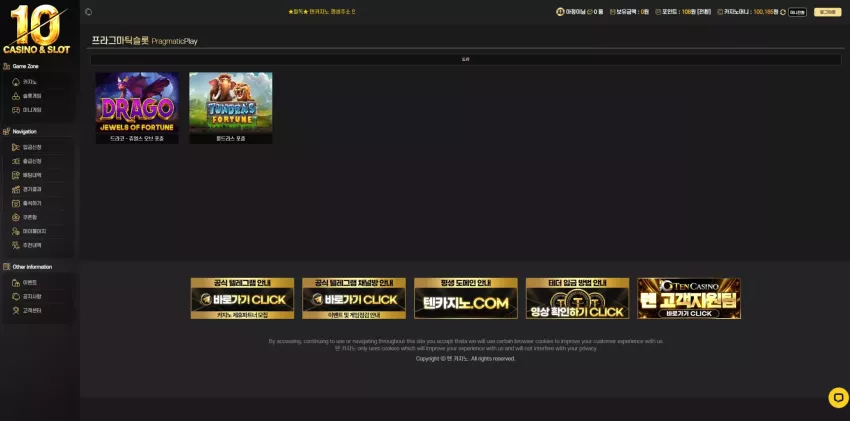Select the 도퍼 filter tab bar
Viewport: 850px width, 421px height.
pyautogui.click(x=466, y=60)
